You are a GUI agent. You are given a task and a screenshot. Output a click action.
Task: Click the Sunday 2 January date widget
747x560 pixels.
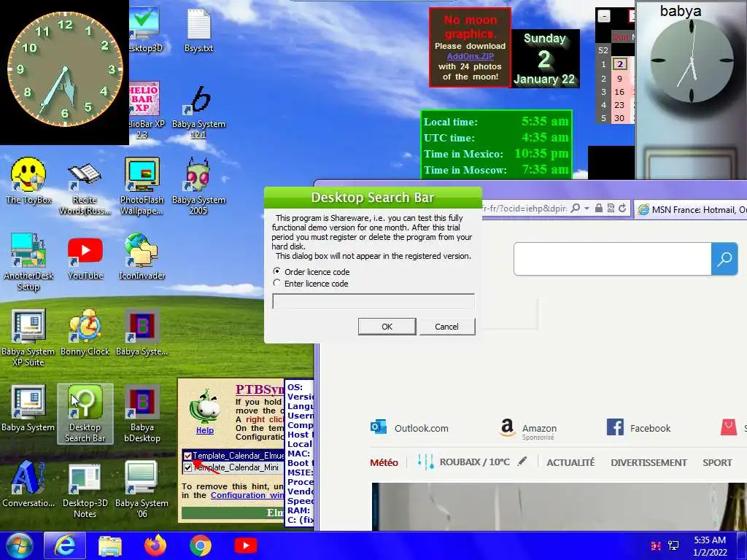544,58
